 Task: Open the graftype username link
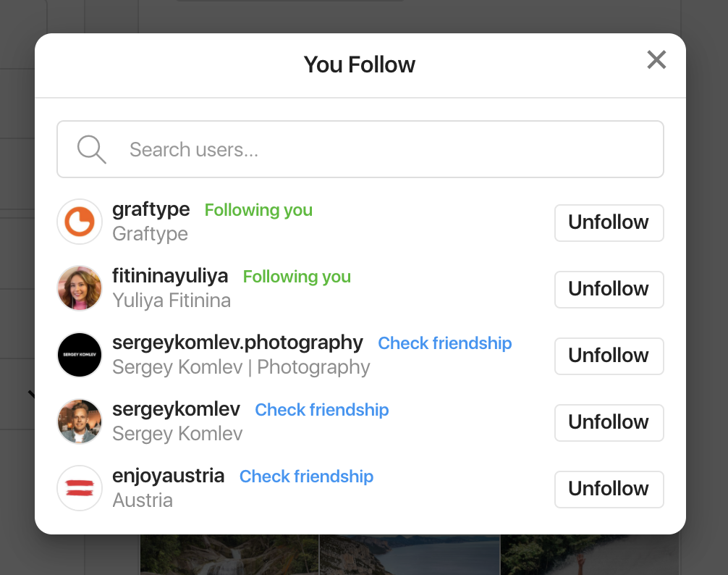(x=151, y=209)
